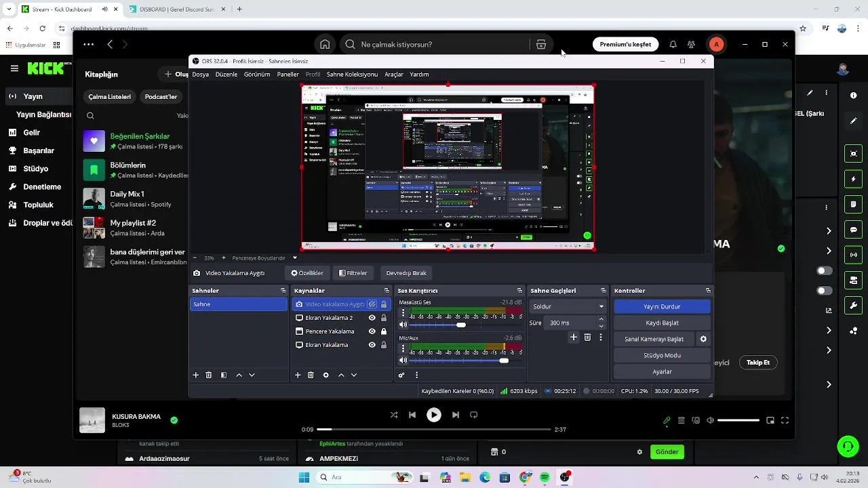Click Kick sidebar lightning bolt icon
Viewport: 868px width, 488px height.
pyautogui.click(x=854, y=179)
